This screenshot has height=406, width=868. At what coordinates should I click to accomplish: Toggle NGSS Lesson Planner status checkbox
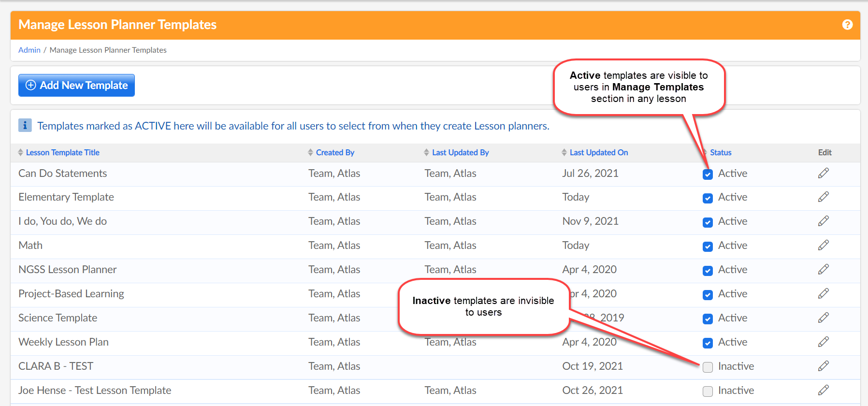(x=708, y=271)
